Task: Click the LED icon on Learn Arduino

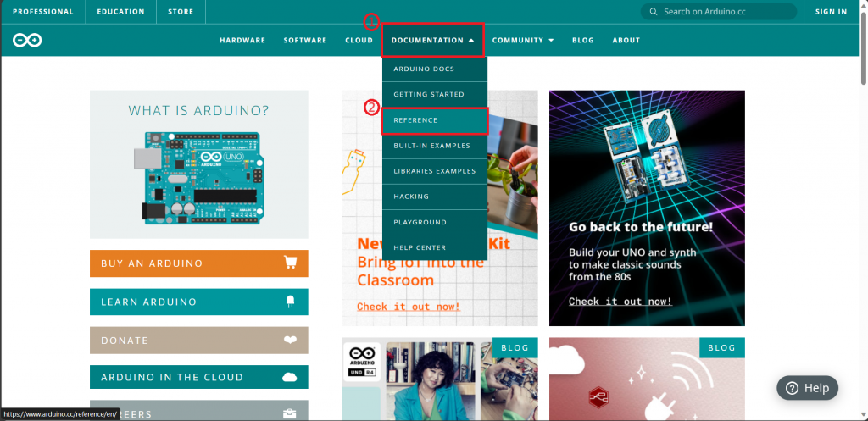Action: click(290, 301)
